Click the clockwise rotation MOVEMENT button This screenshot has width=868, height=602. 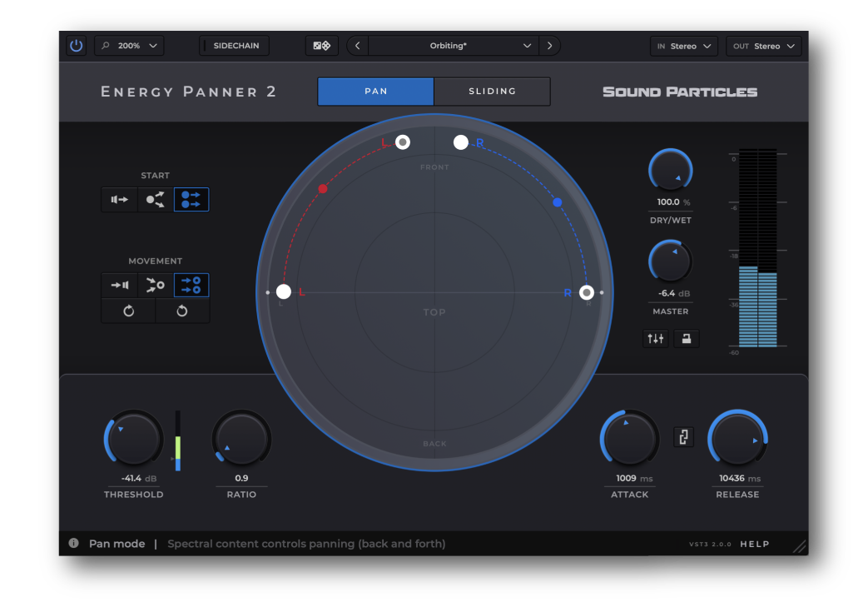pos(128,311)
